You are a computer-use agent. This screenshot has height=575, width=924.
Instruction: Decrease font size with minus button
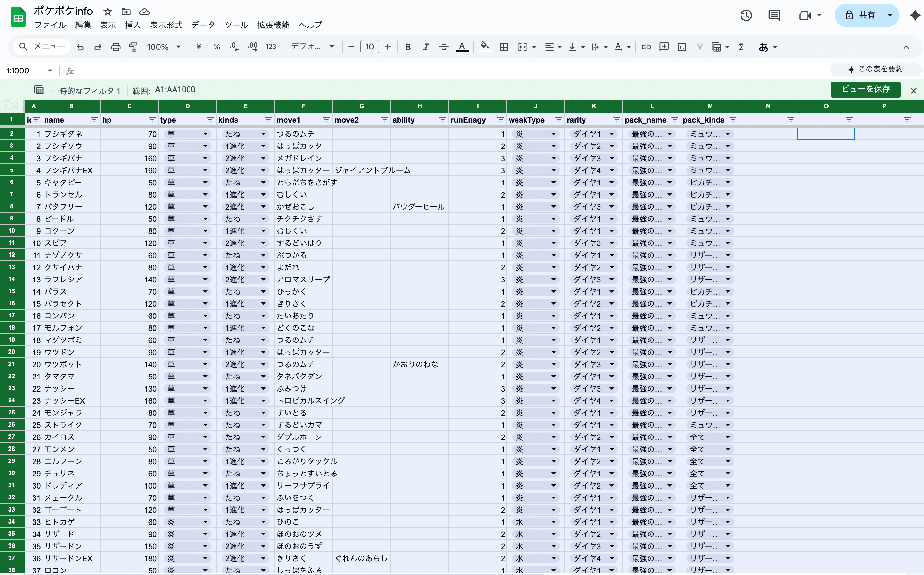pyautogui.click(x=351, y=47)
